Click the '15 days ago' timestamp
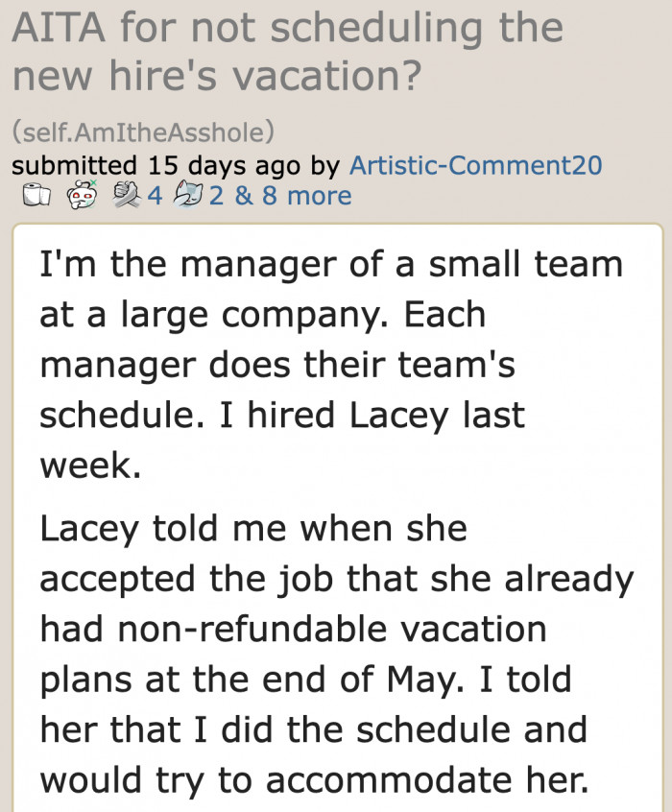The height and width of the screenshot is (812, 672). 225,164
